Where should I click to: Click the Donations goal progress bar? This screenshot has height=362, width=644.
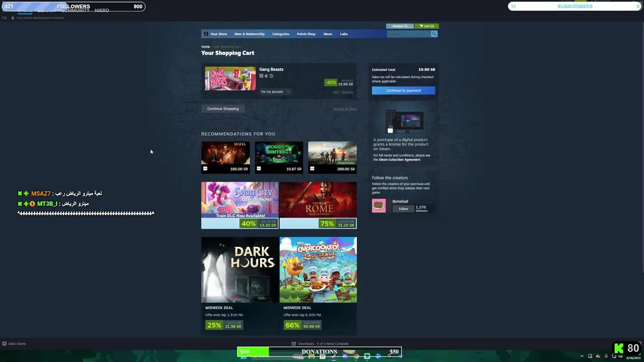pos(319,351)
